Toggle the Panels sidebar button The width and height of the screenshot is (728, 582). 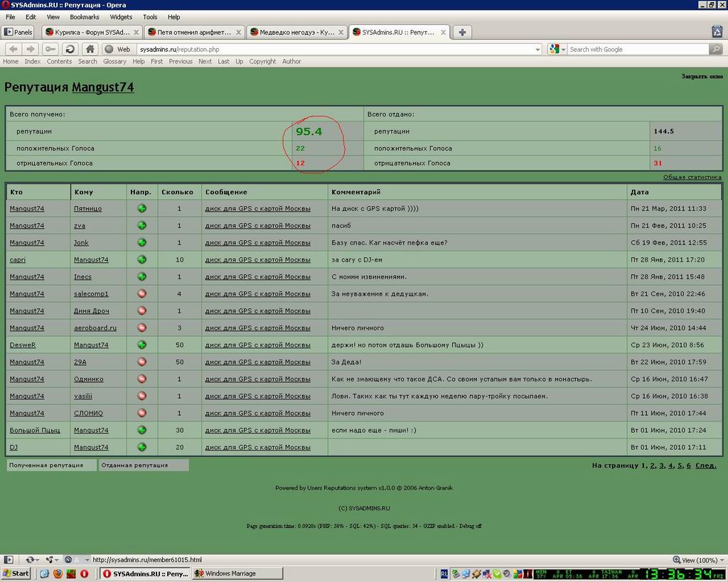(18, 32)
